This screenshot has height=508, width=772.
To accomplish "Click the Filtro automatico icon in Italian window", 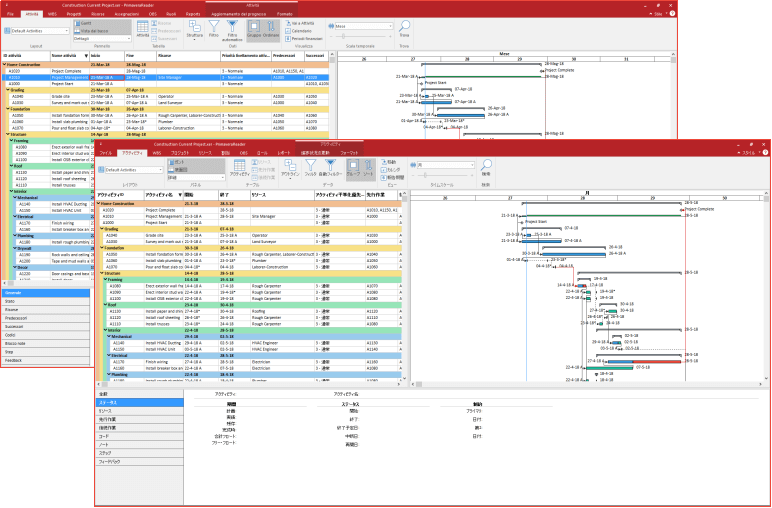I will pyautogui.click(x=232, y=26).
